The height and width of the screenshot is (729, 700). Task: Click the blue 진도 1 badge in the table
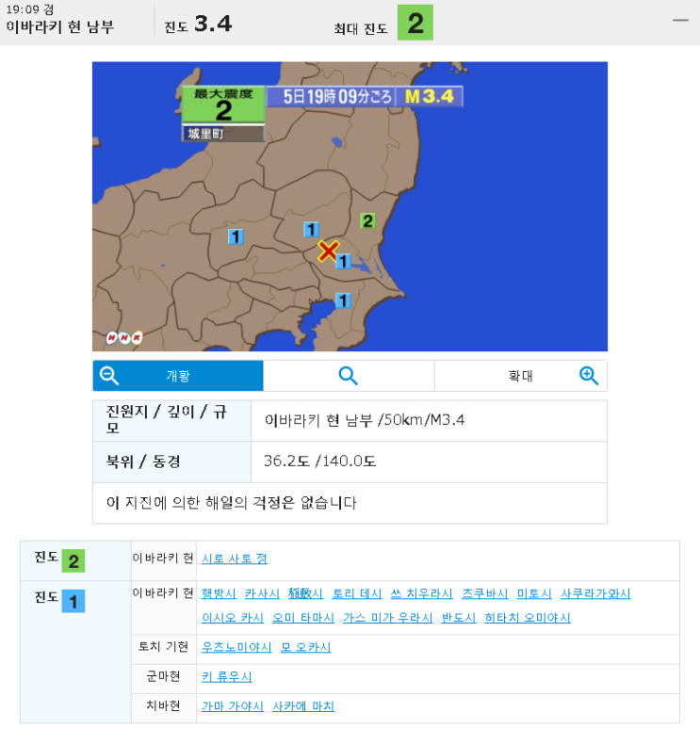coord(73,601)
